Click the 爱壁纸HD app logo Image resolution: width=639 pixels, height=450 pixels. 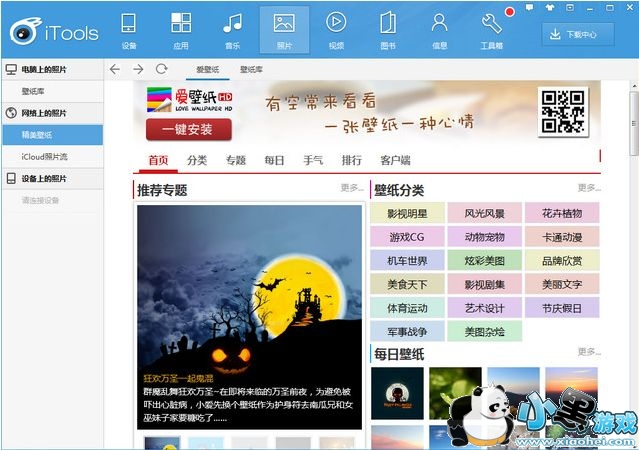click(x=189, y=100)
